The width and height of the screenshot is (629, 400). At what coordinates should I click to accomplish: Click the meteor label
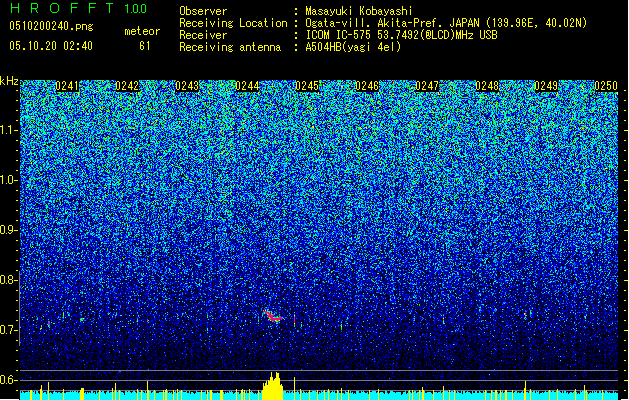coord(142,31)
